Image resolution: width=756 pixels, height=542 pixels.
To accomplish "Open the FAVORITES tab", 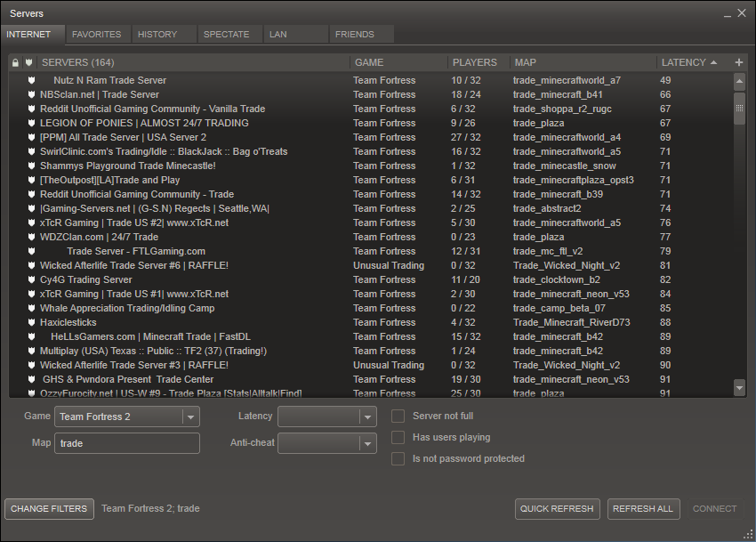I will click(x=98, y=35).
